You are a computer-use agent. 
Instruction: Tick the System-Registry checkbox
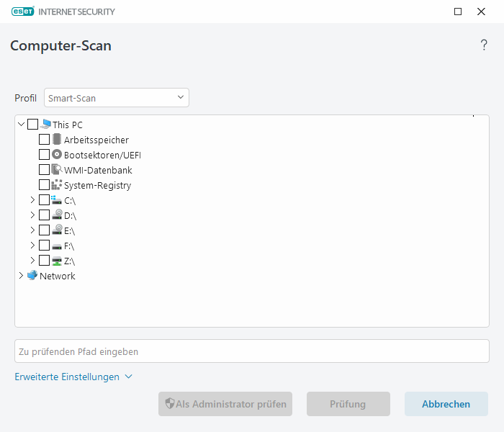pyautogui.click(x=45, y=185)
